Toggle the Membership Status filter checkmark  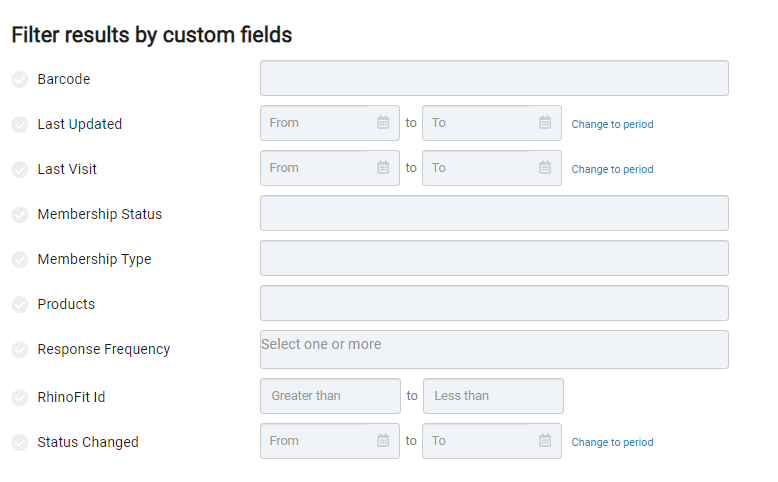[20, 215]
